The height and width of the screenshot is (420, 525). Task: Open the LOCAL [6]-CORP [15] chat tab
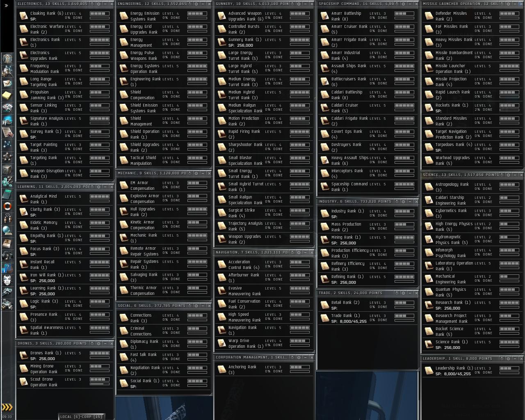tap(81, 417)
